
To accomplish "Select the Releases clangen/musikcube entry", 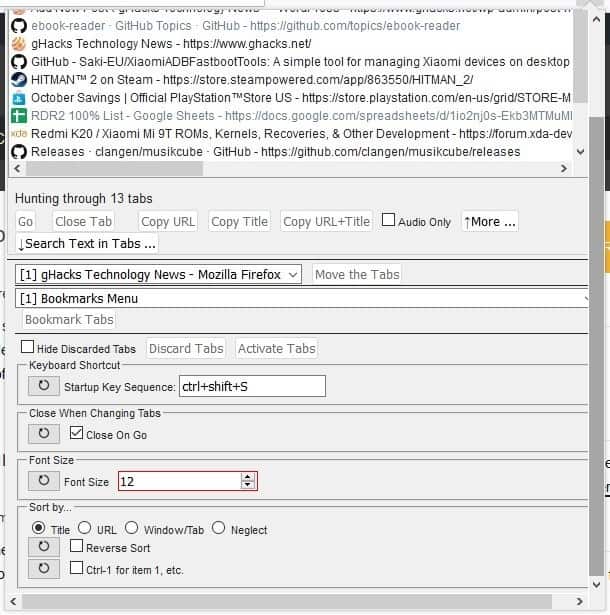I will click(291, 152).
